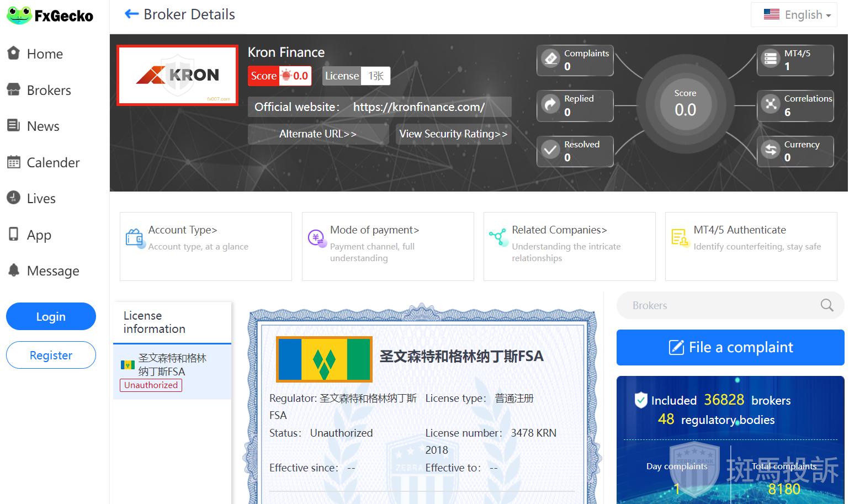Select the News sidebar item
Image resolution: width=849 pixels, height=504 pixels.
pyautogui.click(x=43, y=126)
